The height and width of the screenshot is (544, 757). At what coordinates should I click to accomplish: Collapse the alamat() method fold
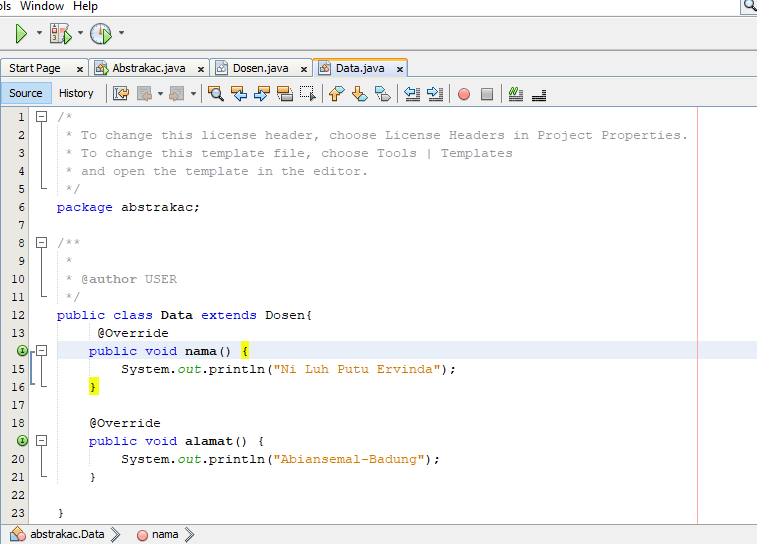42,441
